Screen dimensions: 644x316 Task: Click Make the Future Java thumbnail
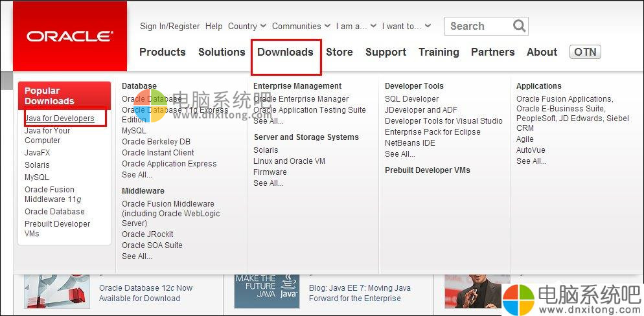point(266,291)
